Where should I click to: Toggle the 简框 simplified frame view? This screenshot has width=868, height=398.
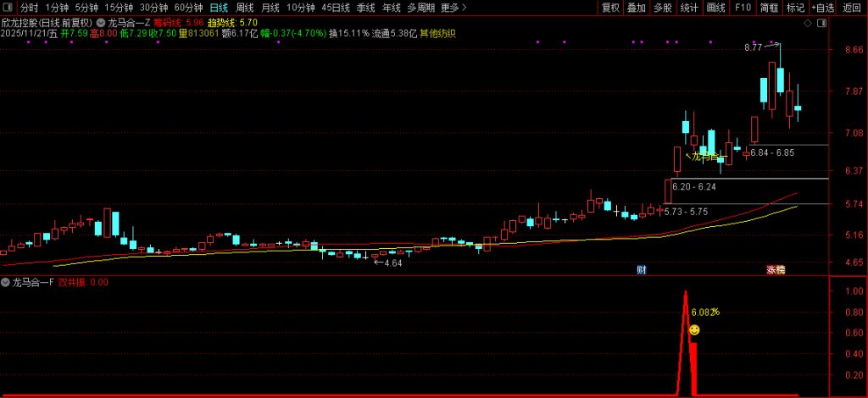[769, 8]
